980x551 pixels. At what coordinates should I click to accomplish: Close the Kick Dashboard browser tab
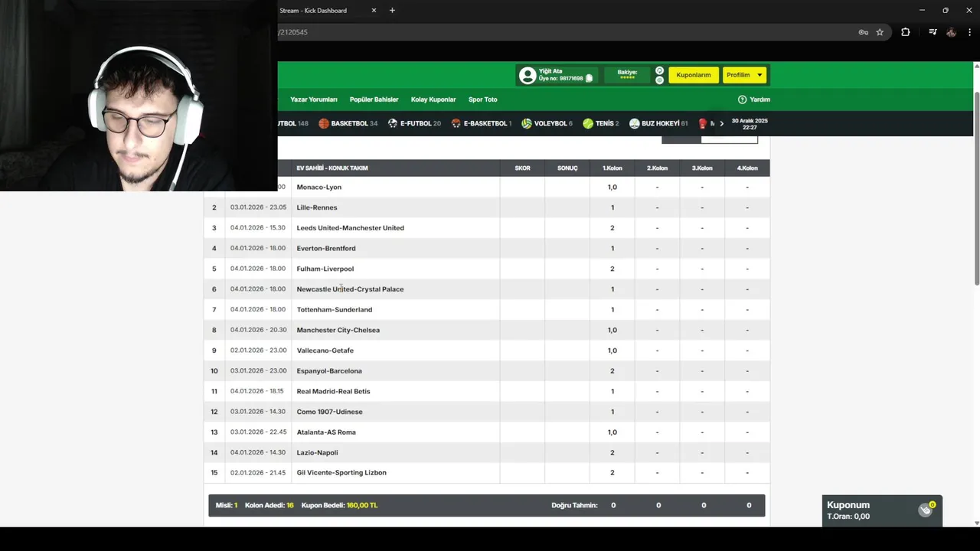click(374, 11)
